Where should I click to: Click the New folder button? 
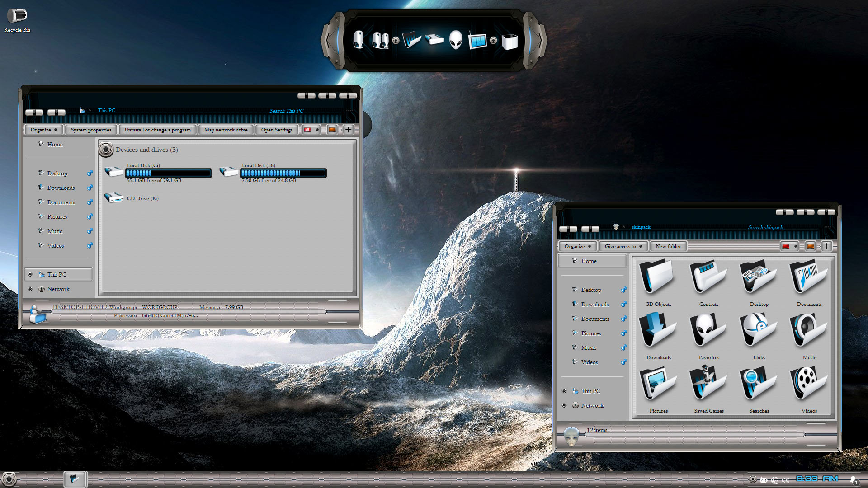668,246
